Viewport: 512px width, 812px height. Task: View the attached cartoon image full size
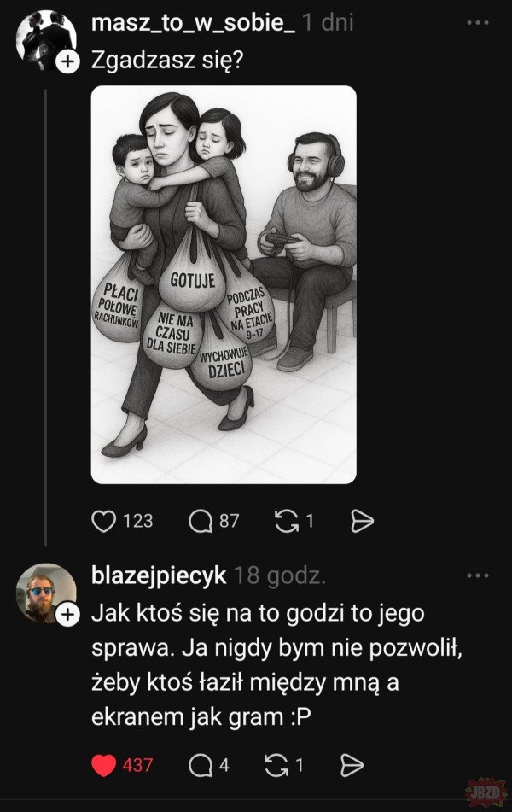pyautogui.click(x=224, y=285)
